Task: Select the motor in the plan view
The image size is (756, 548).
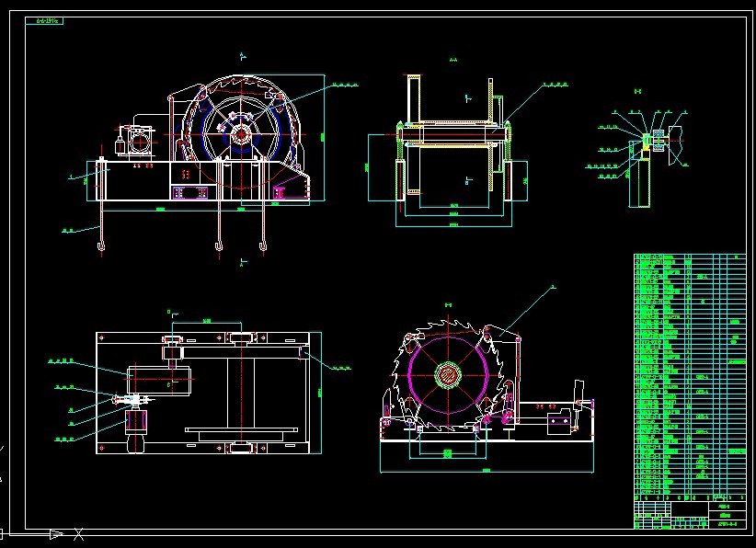Action: (x=135, y=423)
